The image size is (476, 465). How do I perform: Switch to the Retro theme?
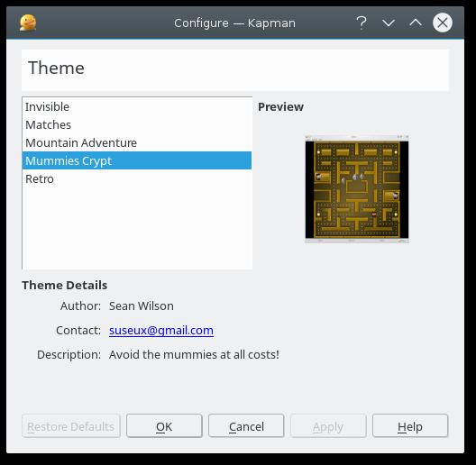pos(137,178)
